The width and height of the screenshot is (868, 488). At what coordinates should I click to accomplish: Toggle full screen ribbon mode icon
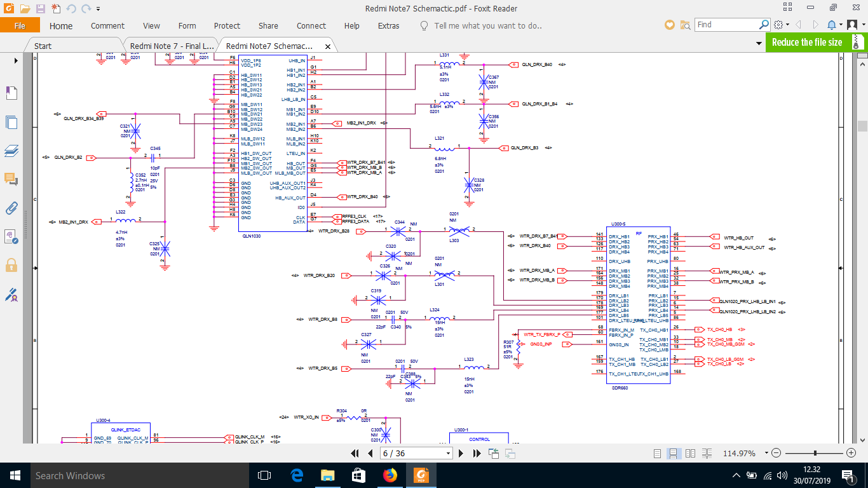pos(788,7)
